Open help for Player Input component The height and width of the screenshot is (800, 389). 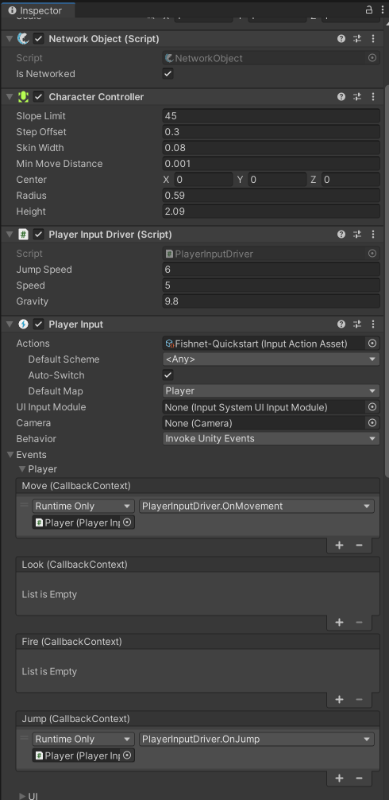tap(341, 324)
